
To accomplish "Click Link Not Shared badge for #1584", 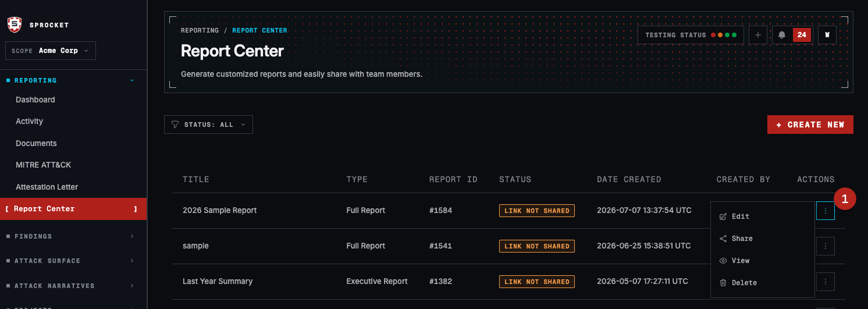I will coord(537,211).
